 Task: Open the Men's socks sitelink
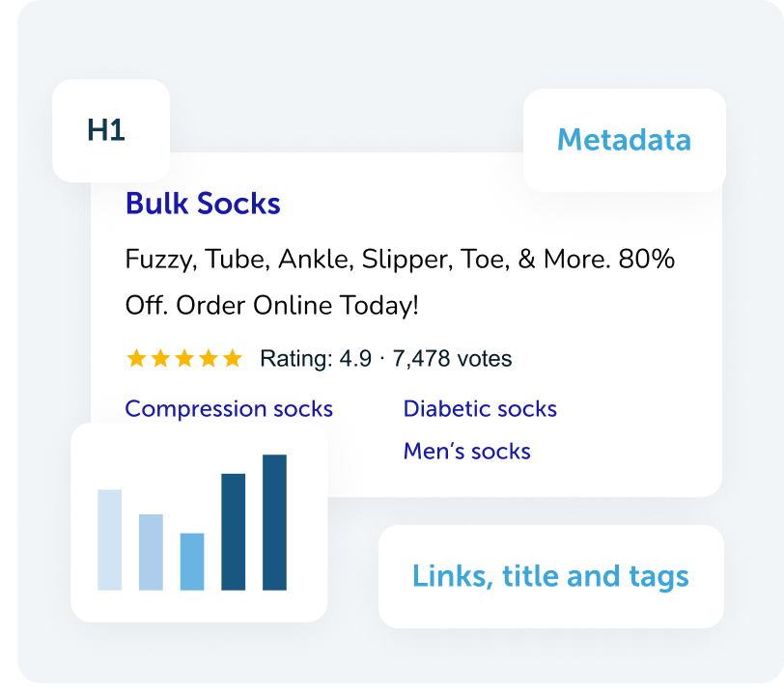467,452
